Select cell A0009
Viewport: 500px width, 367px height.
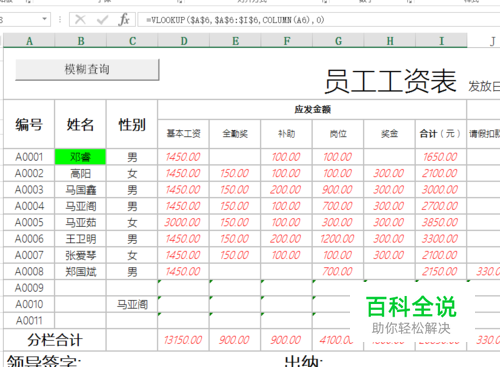click(x=29, y=288)
